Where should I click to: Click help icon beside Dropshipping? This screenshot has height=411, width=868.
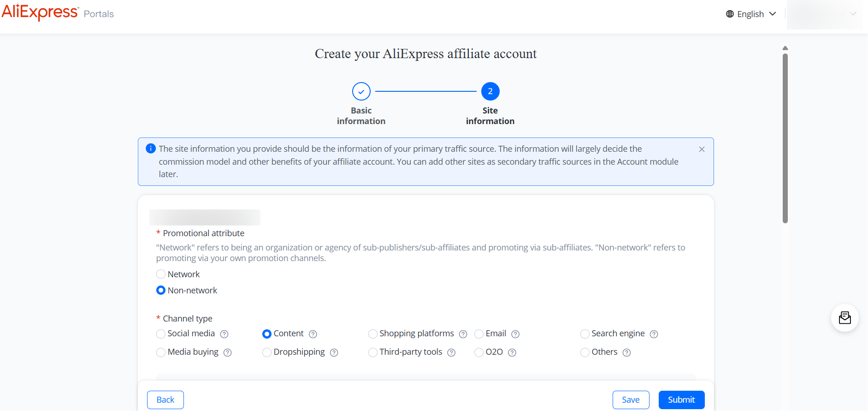tap(334, 352)
